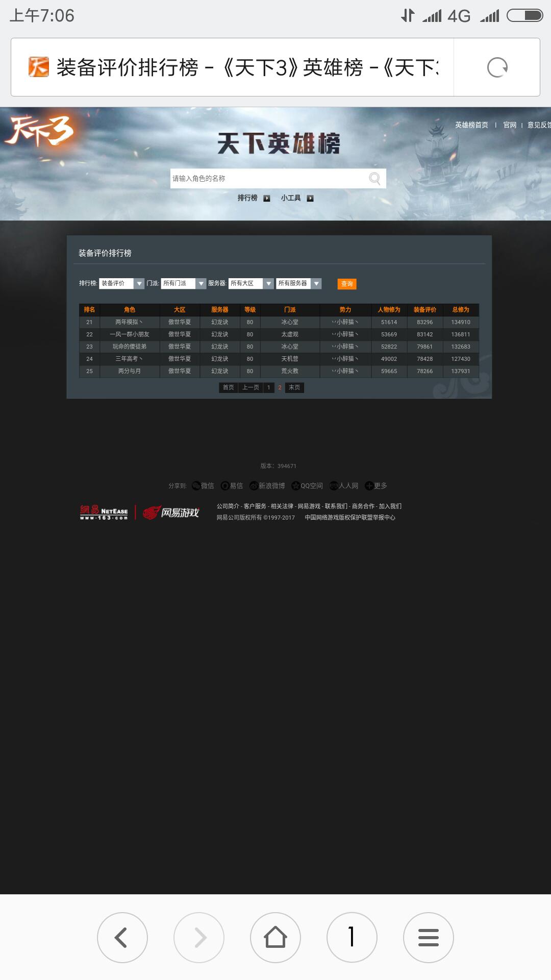
Task: Open 更多 share options plus icon
Action: point(369,485)
